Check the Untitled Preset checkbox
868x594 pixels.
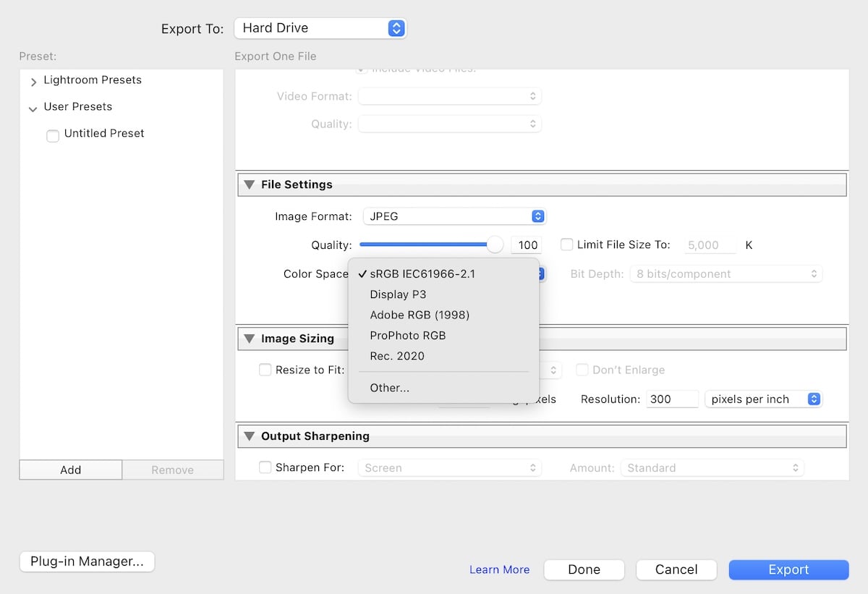(x=52, y=135)
